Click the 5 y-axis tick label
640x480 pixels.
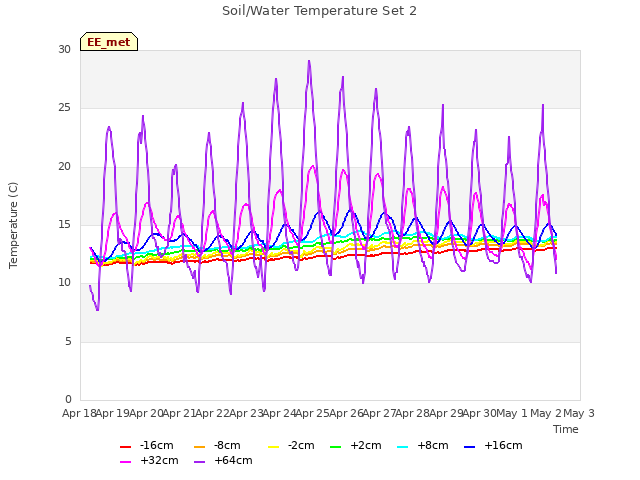tap(68, 341)
